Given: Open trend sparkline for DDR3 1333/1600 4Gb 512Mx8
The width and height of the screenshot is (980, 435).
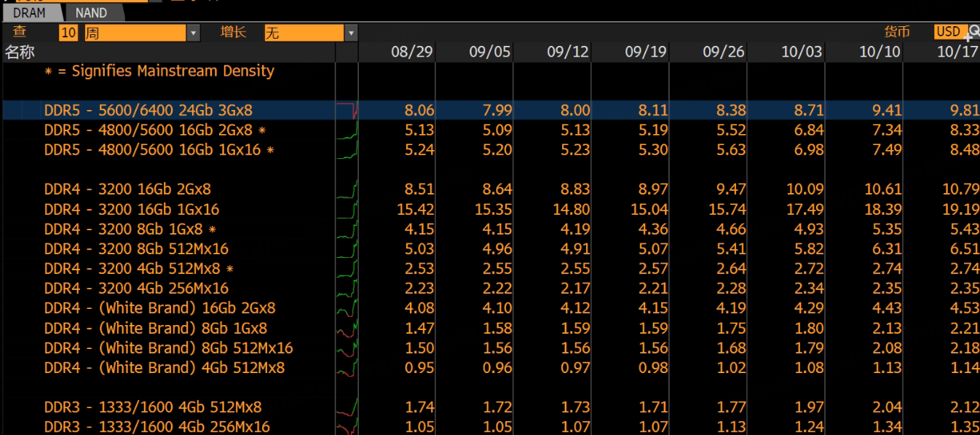Looking at the screenshot, I should click(x=347, y=407).
